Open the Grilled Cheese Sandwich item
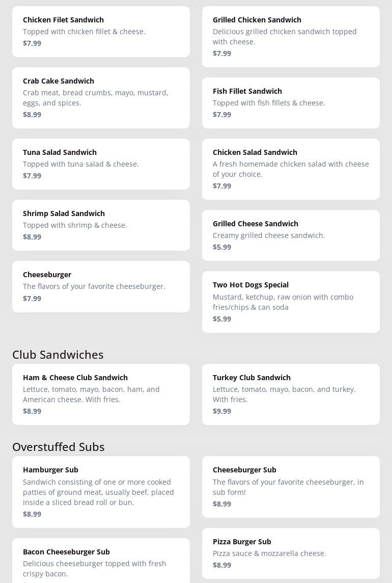 pyautogui.click(x=291, y=235)
